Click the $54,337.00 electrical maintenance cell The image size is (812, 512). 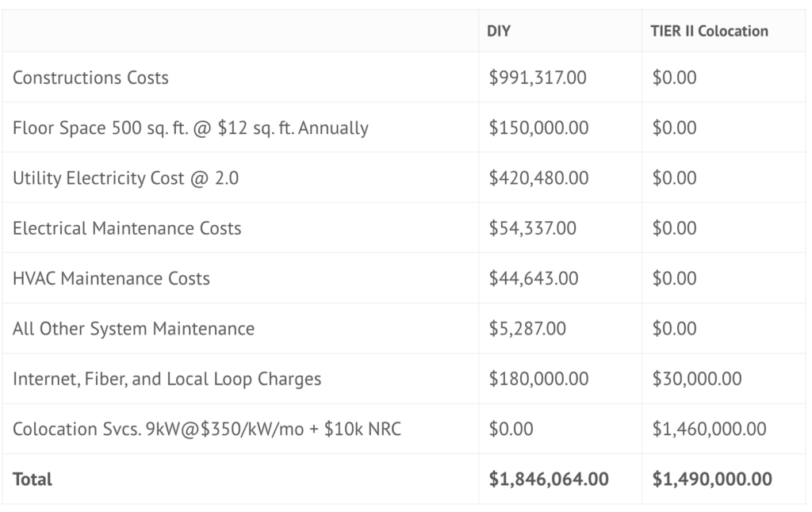(x=533, y=228)
